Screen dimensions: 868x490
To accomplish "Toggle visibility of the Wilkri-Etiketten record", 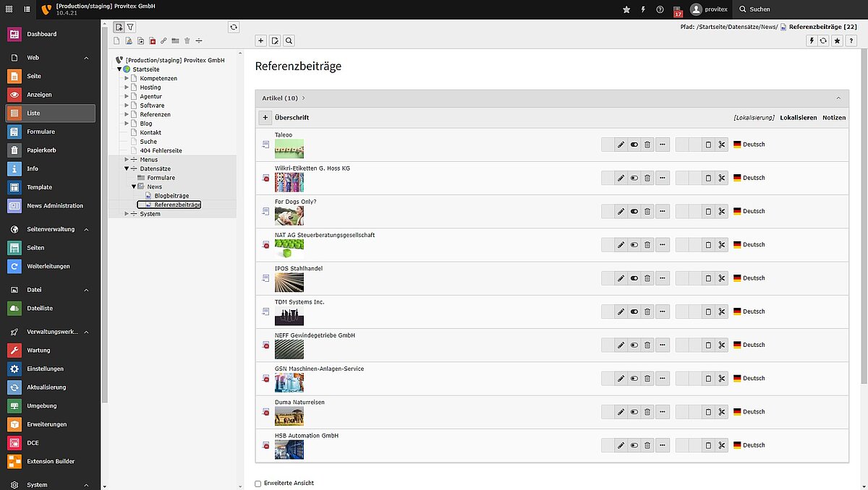I will click(x=634, y=178).
